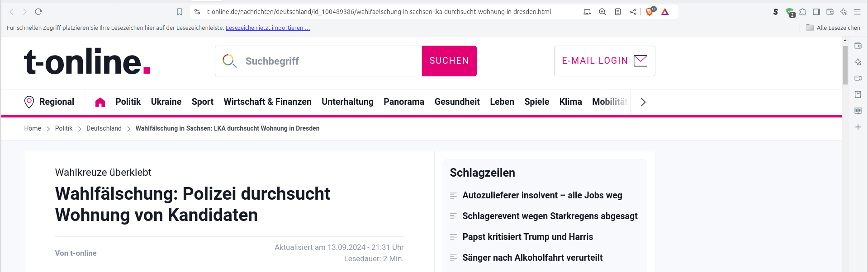868x272 pixels.
Task: Open the Sport menu item
Action: (203, 102)
